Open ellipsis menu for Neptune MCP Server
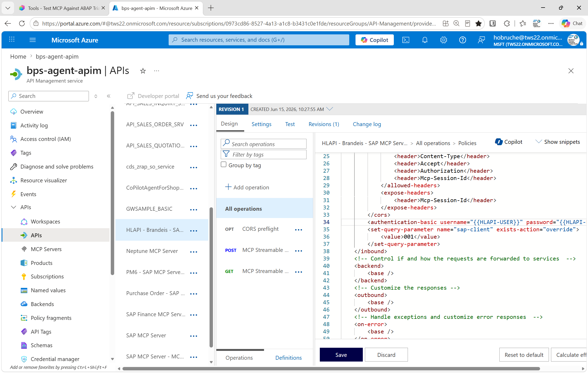This screenshot has height=373, width=588. 194,252
